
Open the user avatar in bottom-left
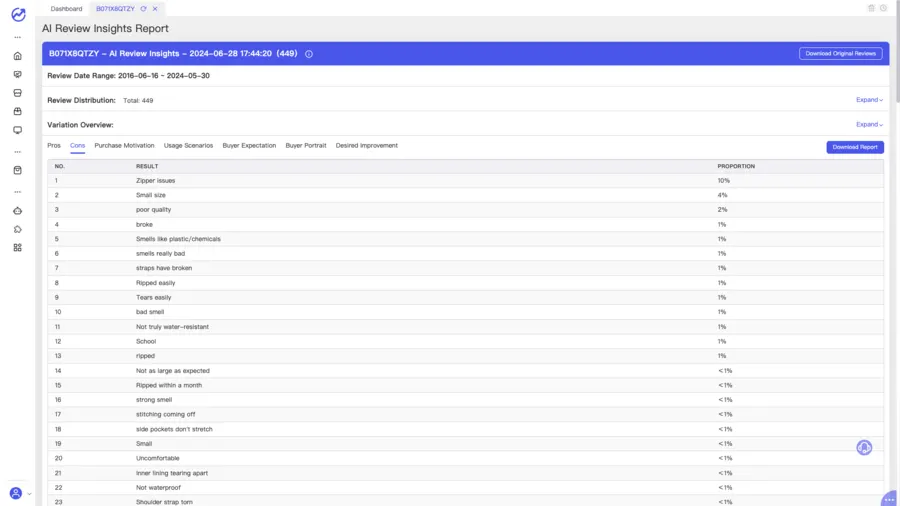pyautogui.click(x=16, y=493)
